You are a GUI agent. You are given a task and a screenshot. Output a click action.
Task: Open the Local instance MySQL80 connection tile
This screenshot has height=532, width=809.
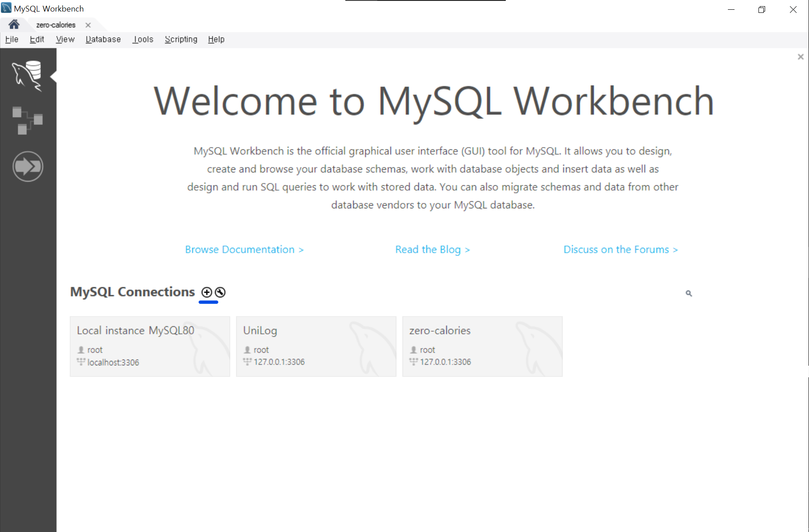point(150,346)
